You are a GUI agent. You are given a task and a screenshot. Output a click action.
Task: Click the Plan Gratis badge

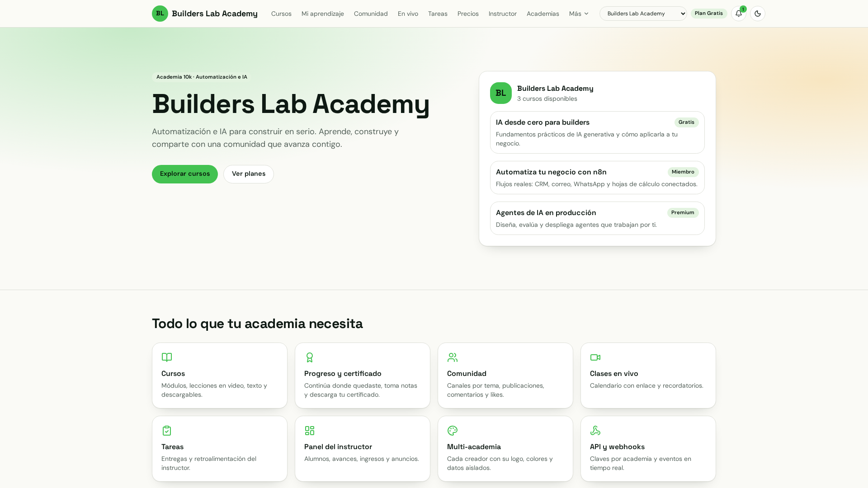tap(709, 14)
